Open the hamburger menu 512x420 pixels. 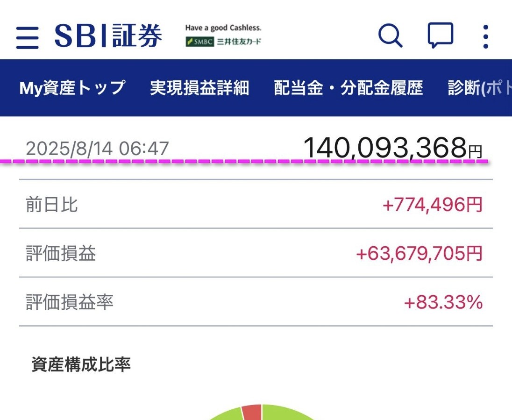point(28,37)
